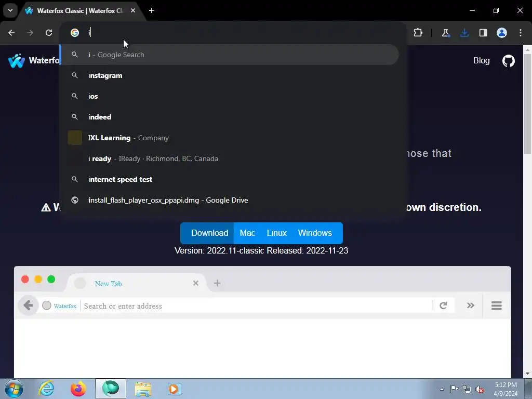The image size is (532, 399).
Task: Open File Explorer from the taskbar
Action: 143,389
